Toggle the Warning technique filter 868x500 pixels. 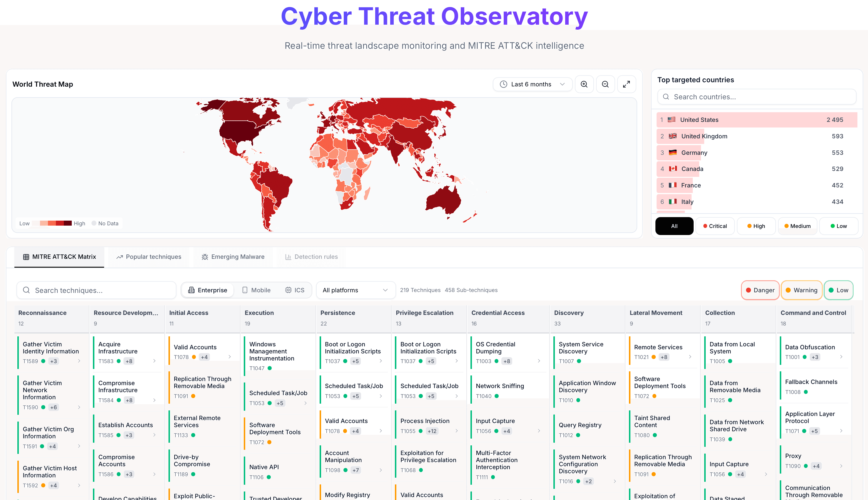[x=801, y=290]
